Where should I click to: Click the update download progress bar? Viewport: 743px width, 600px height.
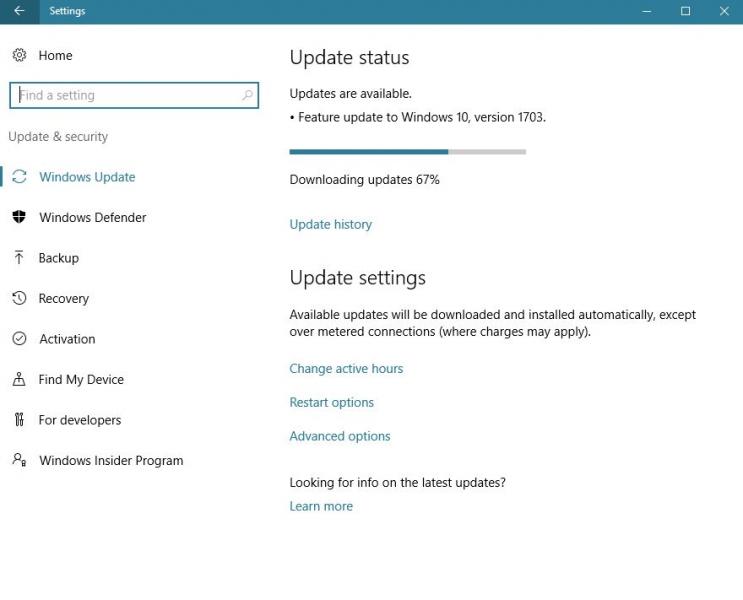tap(407, 152)
